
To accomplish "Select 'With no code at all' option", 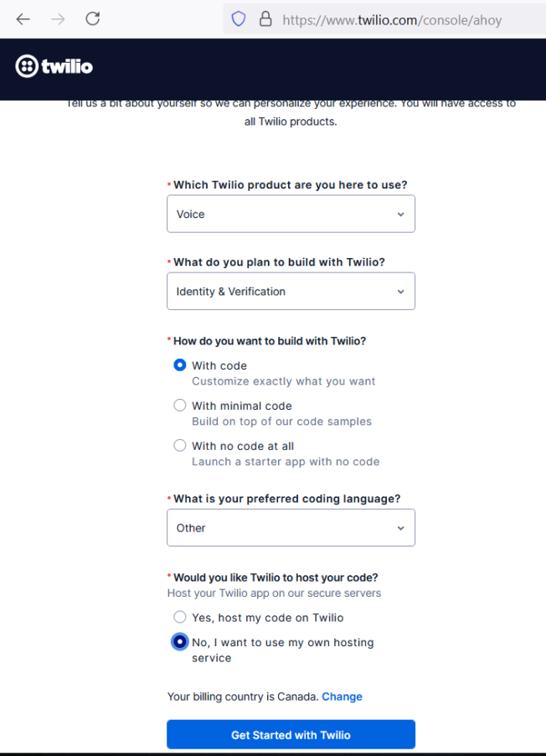I will (179, 446).
